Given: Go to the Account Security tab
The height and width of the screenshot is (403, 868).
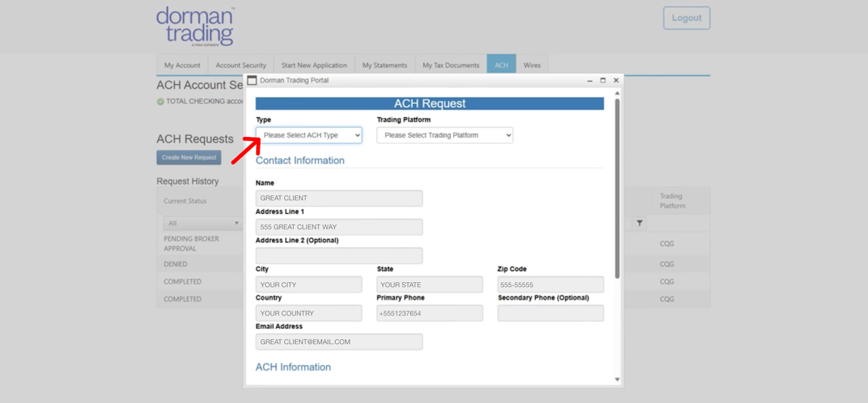Looking at the screenshot, I should pyautogui.click(x=241, y=65).
